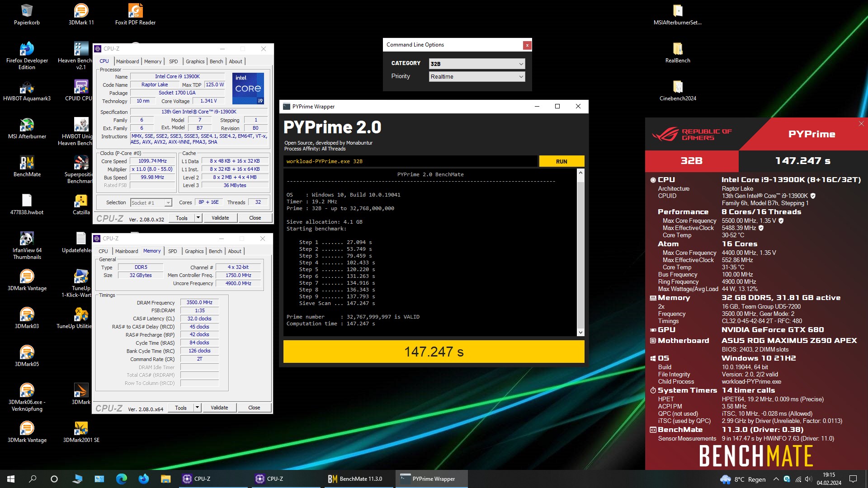Open the 477838.hwbot file icon

27,204
